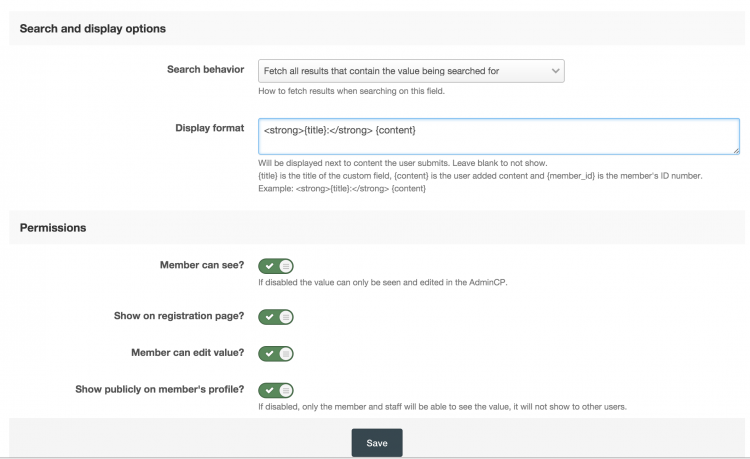Click 'Show publicly on member's profile?' label

click(160, 389)
